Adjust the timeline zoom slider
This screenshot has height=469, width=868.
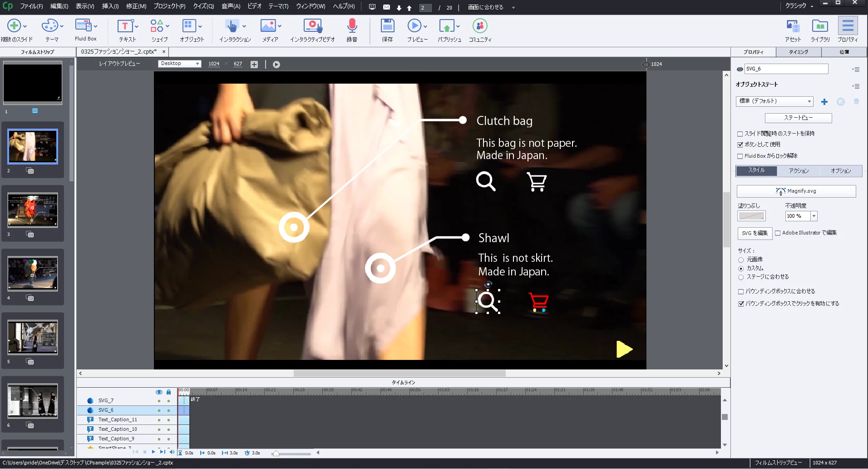click(276, 454)
